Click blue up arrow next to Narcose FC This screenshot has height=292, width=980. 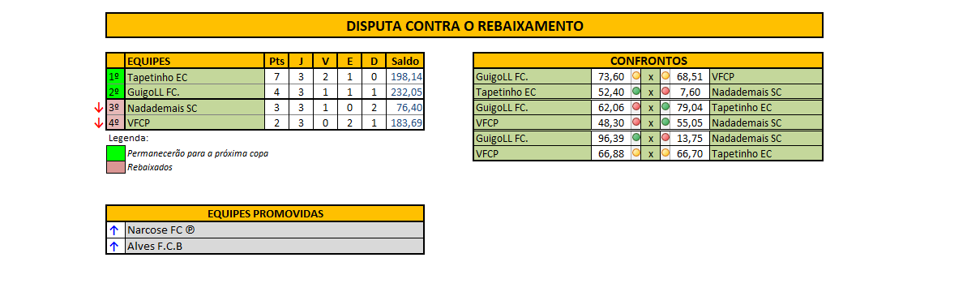click(x=113, y=230)
